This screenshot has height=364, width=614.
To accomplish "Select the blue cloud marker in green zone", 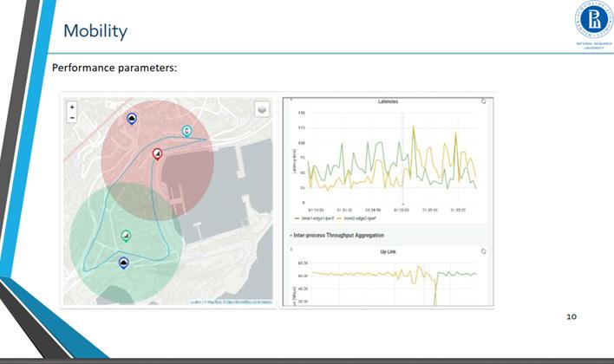I will (124, 263).
